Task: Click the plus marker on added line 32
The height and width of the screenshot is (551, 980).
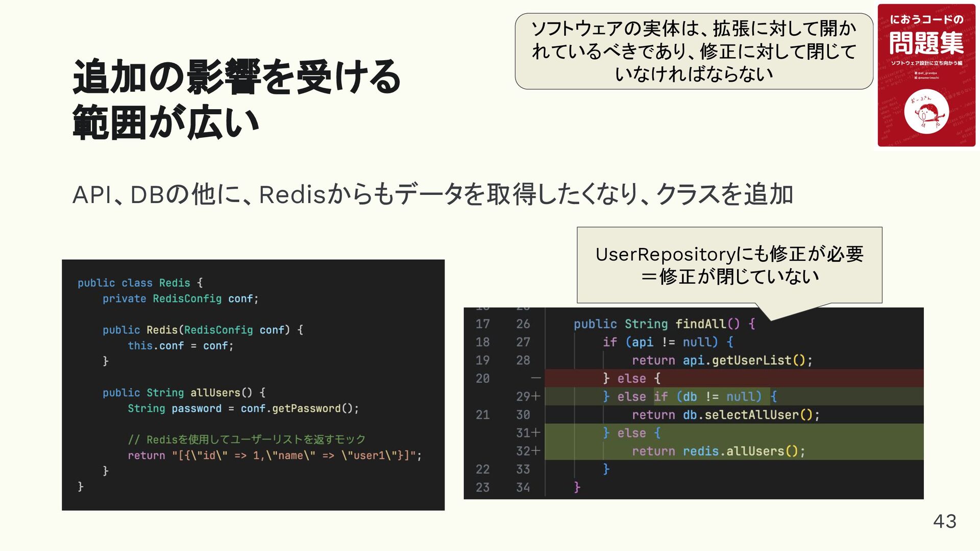Action: pyautogui.click(x=535, y=451)
